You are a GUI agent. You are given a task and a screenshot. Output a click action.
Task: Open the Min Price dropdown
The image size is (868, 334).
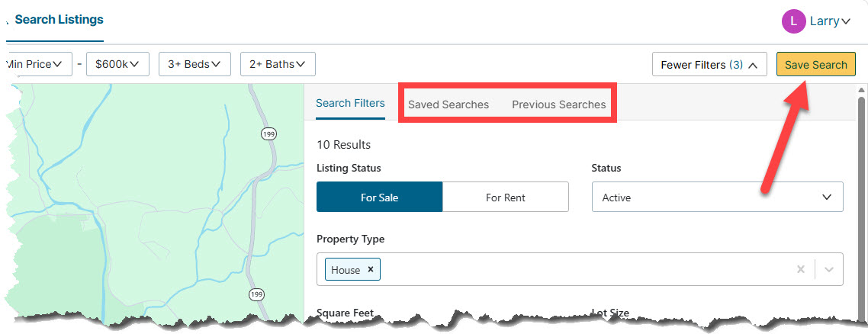(x=36, y=64)
